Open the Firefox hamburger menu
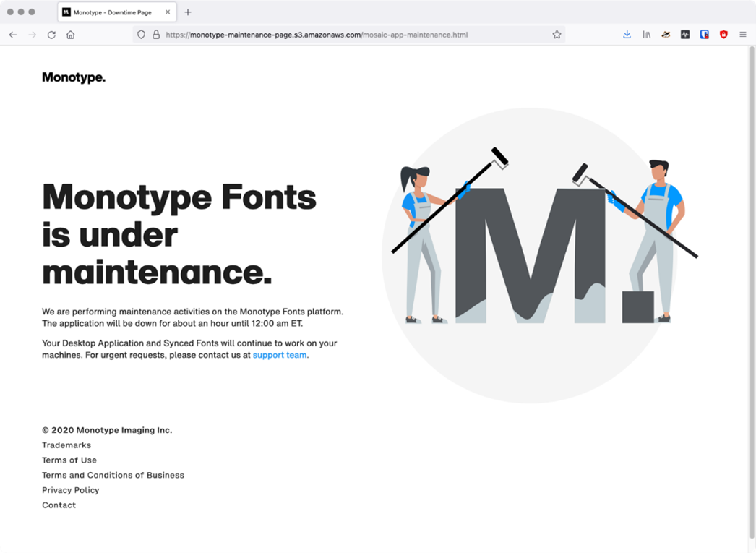This screenshot has height=553, width=756. [743, 35]
